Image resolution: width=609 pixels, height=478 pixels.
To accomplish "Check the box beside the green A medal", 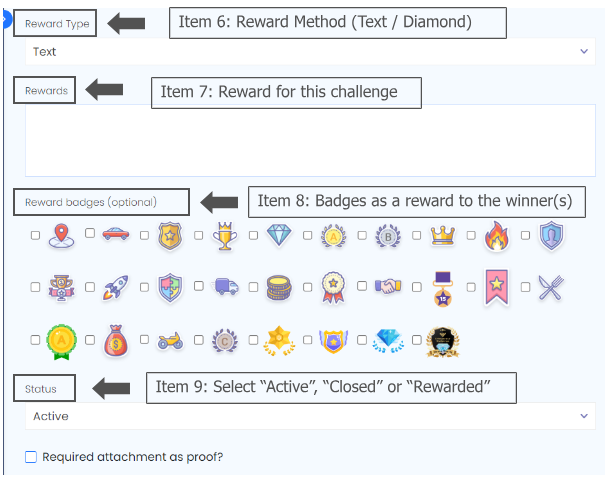I will 35,342.
